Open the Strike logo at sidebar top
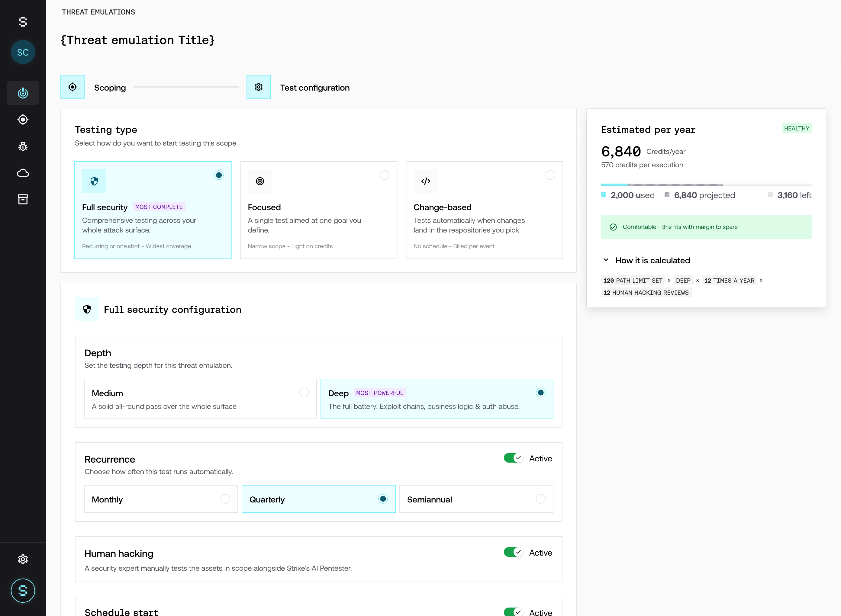The image size is (841, 616). 23,22
